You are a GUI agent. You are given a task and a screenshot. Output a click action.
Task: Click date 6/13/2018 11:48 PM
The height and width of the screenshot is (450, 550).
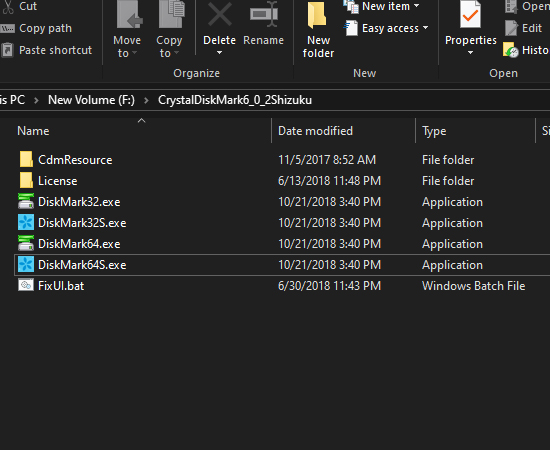(329, 181)
